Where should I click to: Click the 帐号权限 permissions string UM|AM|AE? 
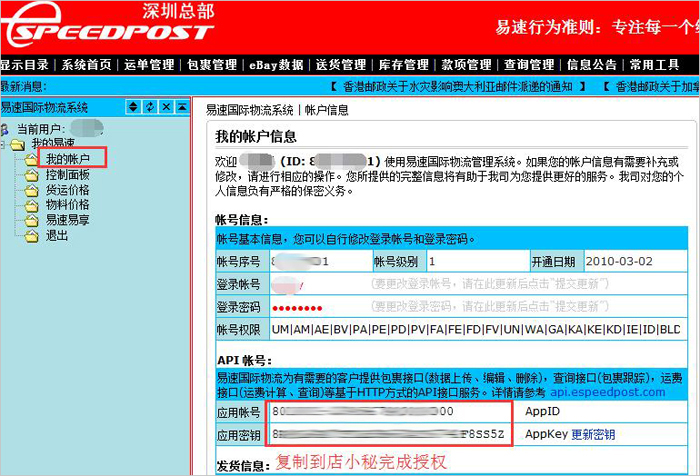pyautogui.click(x=476, y=330)
